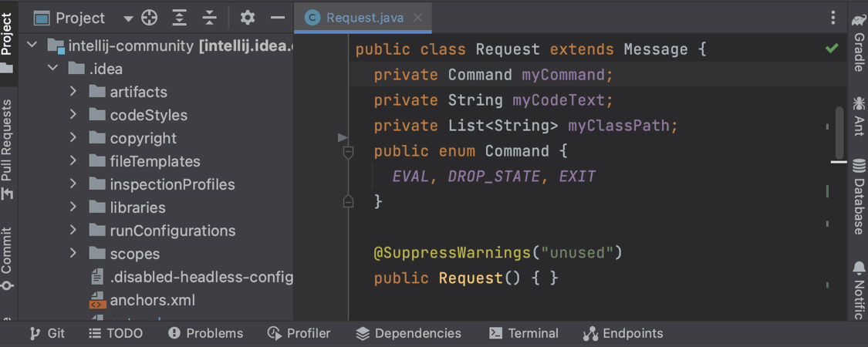Open the Git tool window
The image size is (868, 347).
point(47,333)
